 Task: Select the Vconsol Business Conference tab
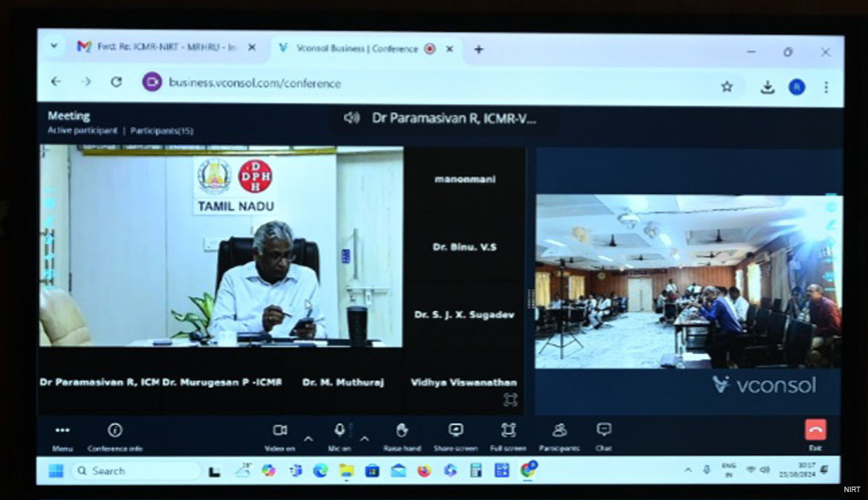coord(355,48)
